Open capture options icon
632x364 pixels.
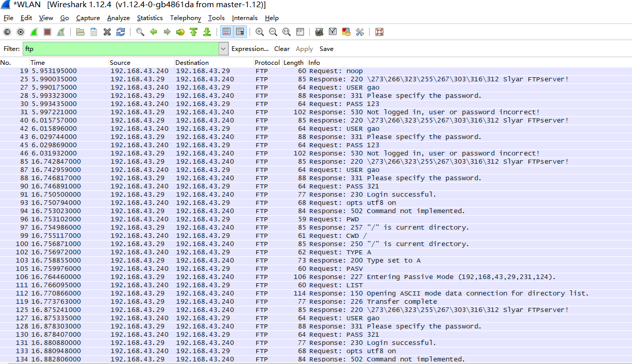21,32
